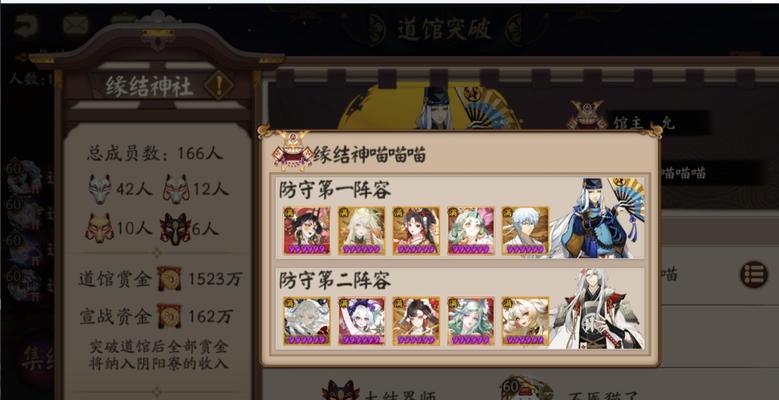The height and width of the screenshot is (400, 779).
Task: Click the white-haired onmyoji in second lineup
Action: point(596,309)
